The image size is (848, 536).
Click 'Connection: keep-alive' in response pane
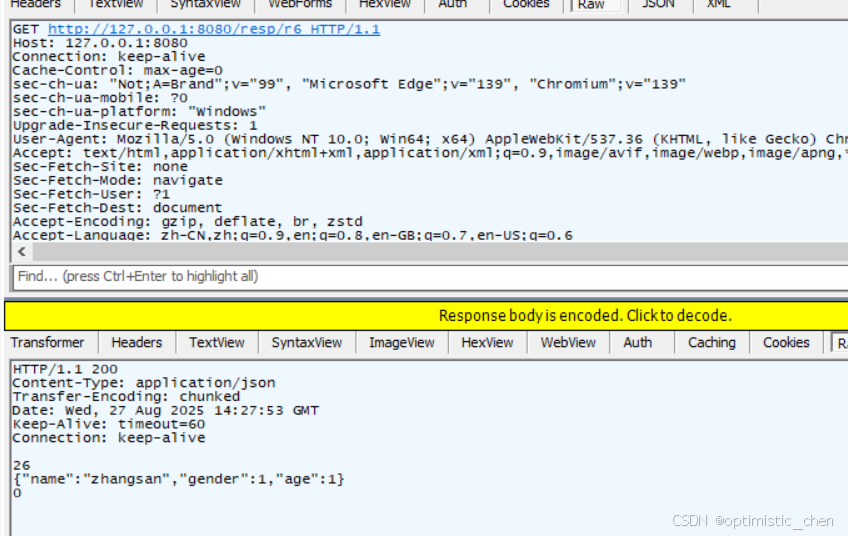click(x=109, y=438)
